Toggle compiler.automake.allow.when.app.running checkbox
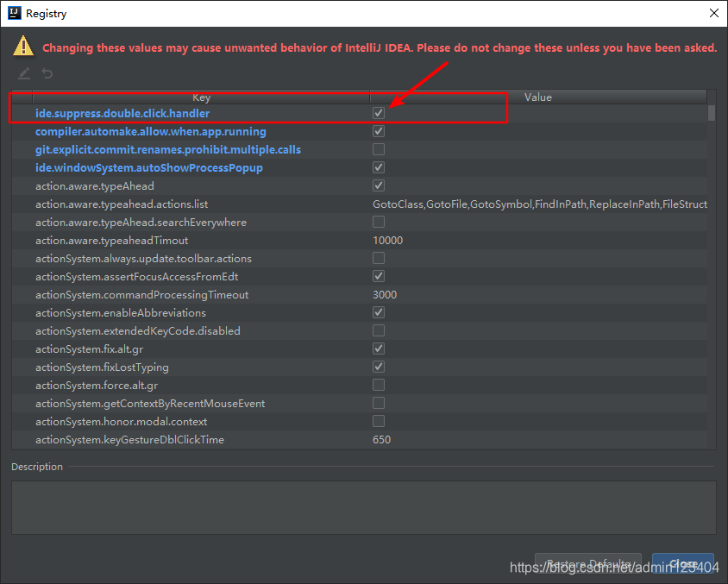Image resolution: width=728 pixels, height=584 pixels. click(x=379, y=131)
